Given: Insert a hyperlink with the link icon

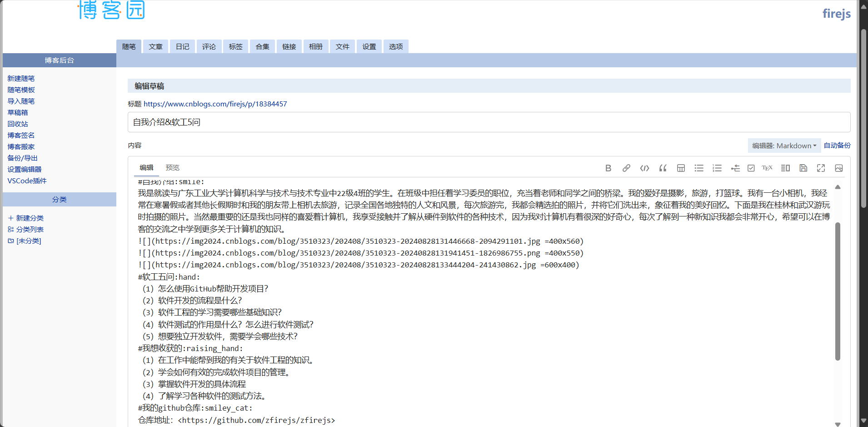Looking at the screenshot, I should tap(626, 168).
